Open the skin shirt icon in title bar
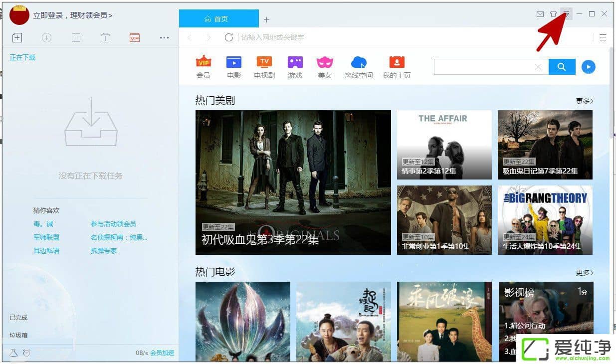Image resolution: width=616 pixels, height=364 pixels. [553, 14]
